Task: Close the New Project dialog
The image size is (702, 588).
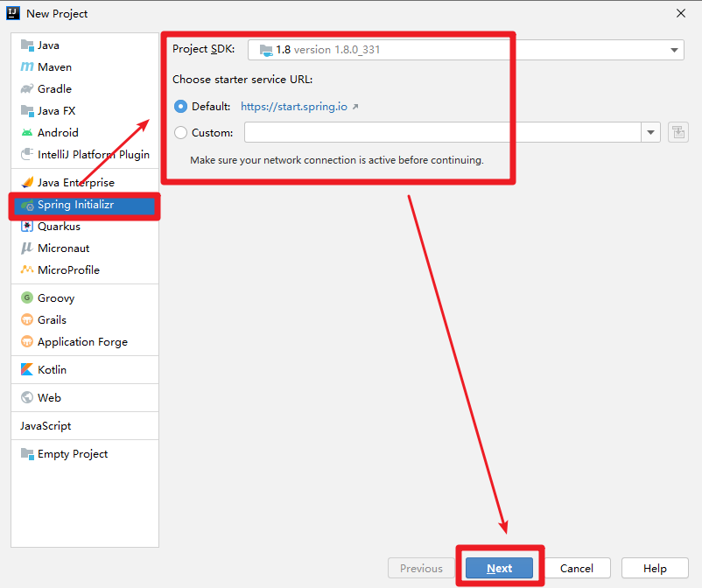Action: pyautogui.click(x=681, y=13)
